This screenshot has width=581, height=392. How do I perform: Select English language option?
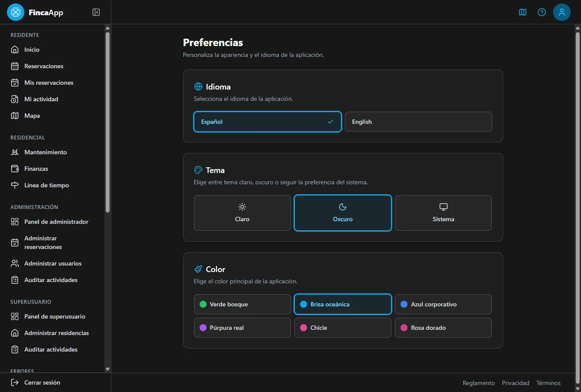tap(418, 122)
